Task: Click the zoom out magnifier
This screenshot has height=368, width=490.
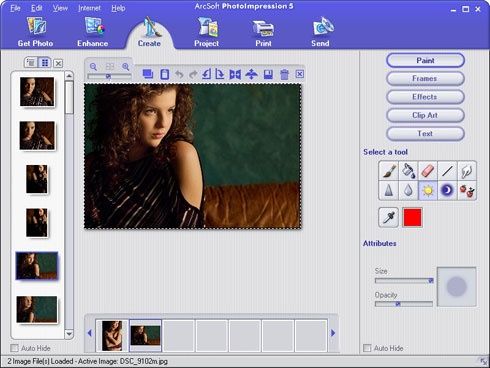Action: point(93,67)
